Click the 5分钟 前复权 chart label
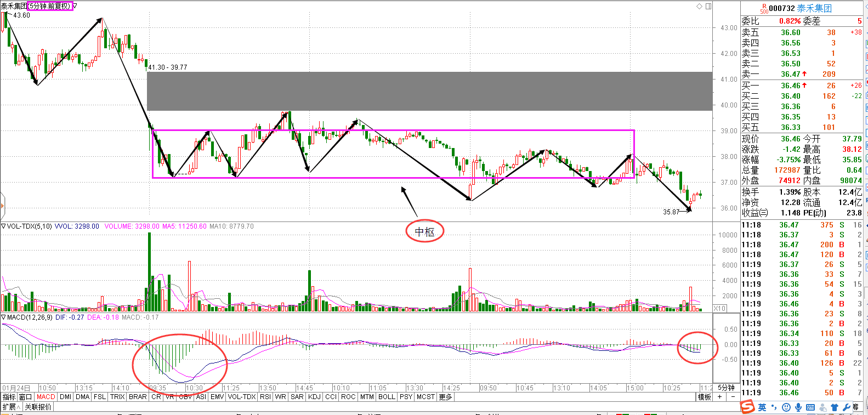The width and height of the screenshot is (868, 415). coord(50,6)
